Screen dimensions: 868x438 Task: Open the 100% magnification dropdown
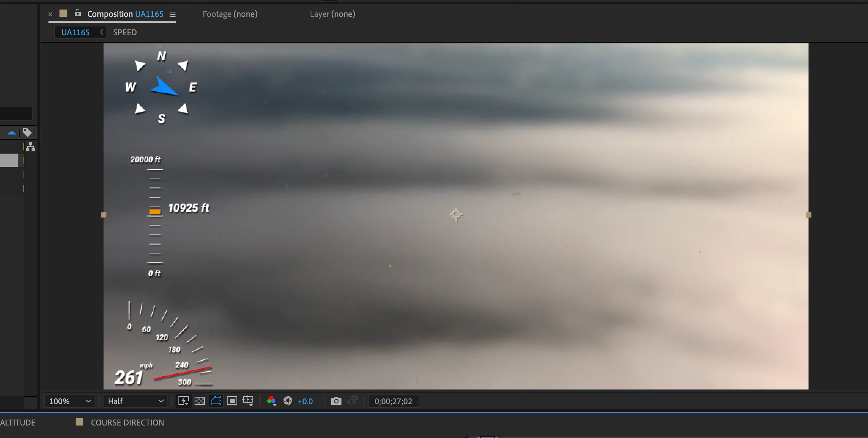point(70,401)
